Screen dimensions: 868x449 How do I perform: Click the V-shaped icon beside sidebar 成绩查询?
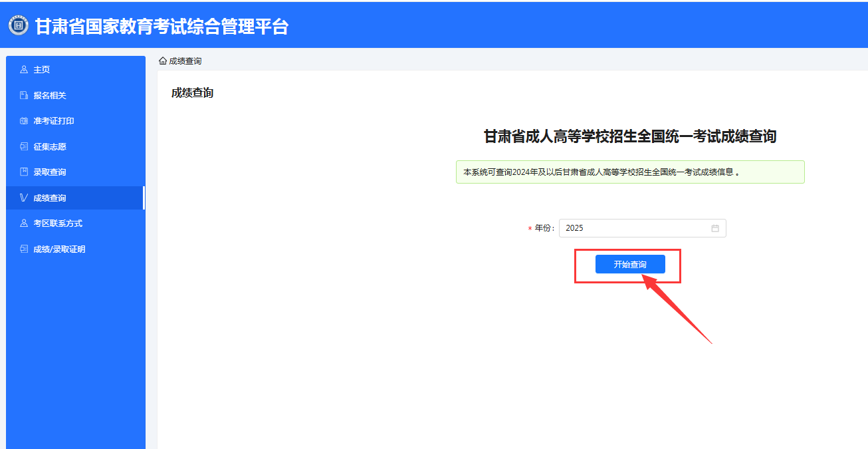pos(24,198)
